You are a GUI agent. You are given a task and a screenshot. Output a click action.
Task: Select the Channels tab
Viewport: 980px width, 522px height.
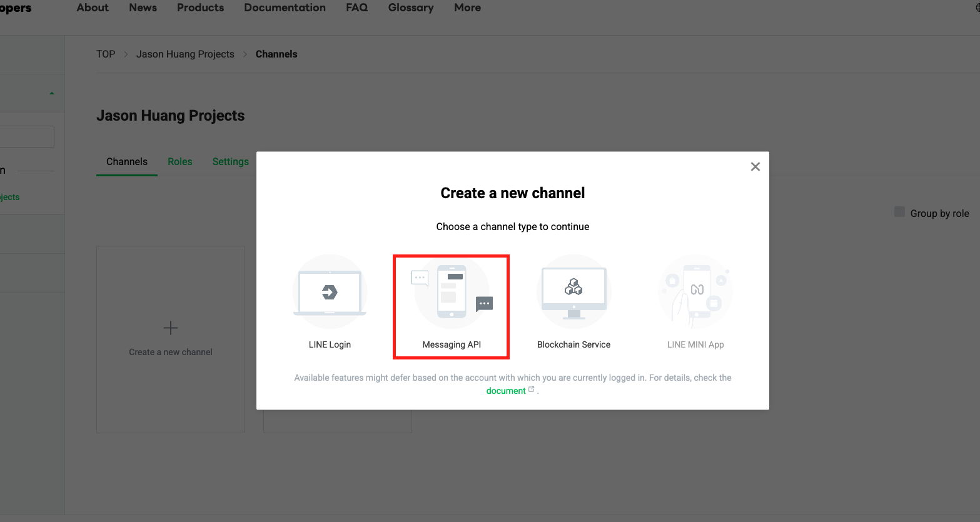click(x=127, y=162)
